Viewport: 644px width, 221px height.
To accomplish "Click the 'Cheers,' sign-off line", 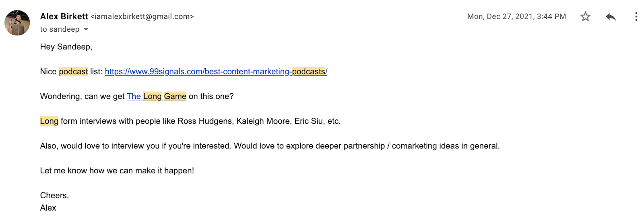I will (x=54, y=195).
